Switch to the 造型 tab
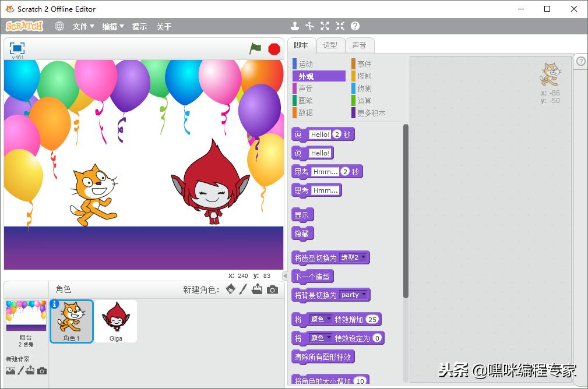Image resolution: width=588 pixels, height=389 pixels. (330, 45)
